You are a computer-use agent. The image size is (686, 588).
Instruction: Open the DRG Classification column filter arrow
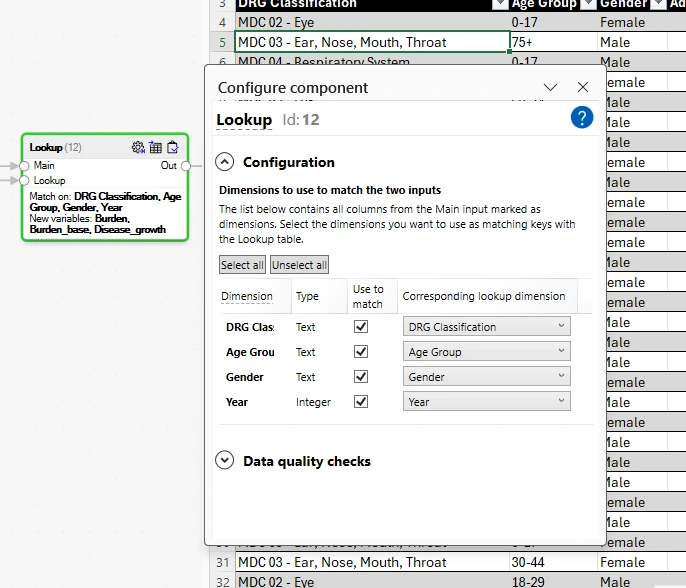click(500, 4)
